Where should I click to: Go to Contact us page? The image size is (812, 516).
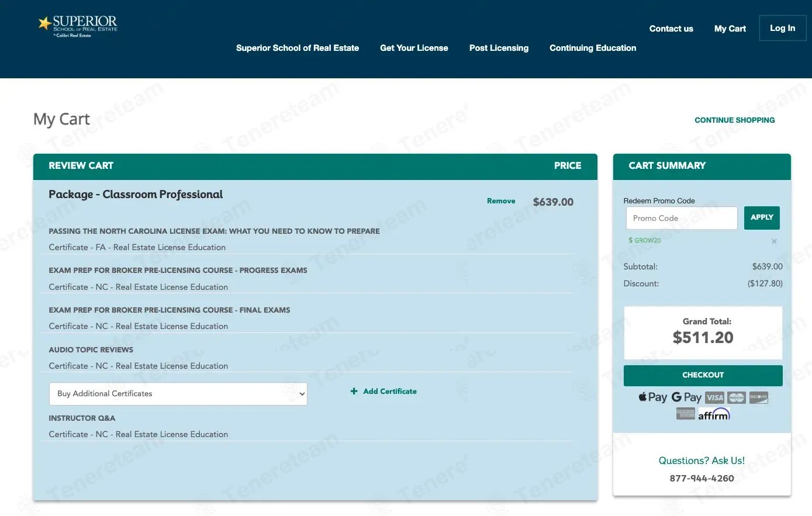671,29
